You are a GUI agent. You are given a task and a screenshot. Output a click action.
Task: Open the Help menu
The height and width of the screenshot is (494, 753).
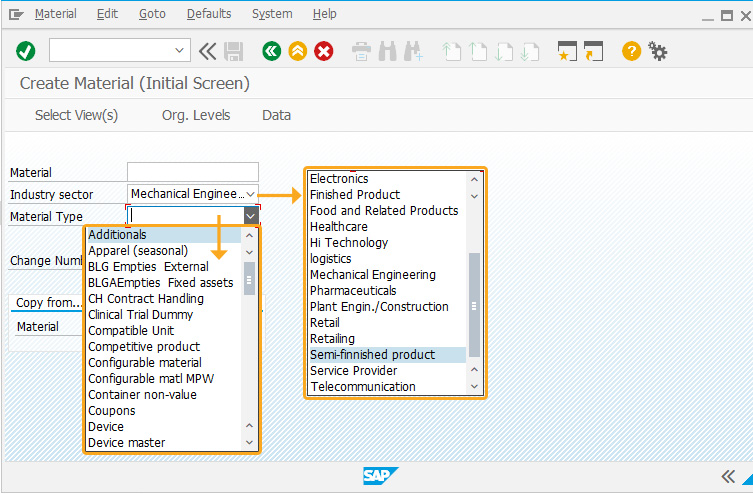pyautogui.click(x=325, y=14)
